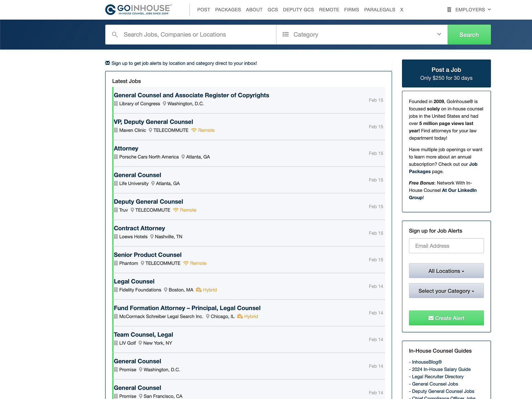532x399 pixels.
Task: Click the Remote wifi icon on Maven Clinic job
Action: [194, 130]
